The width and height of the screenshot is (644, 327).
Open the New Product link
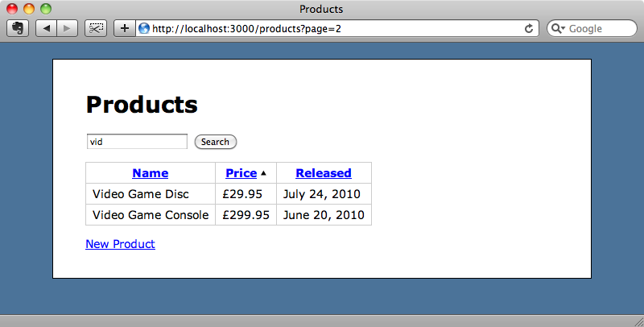pos(120,244)
